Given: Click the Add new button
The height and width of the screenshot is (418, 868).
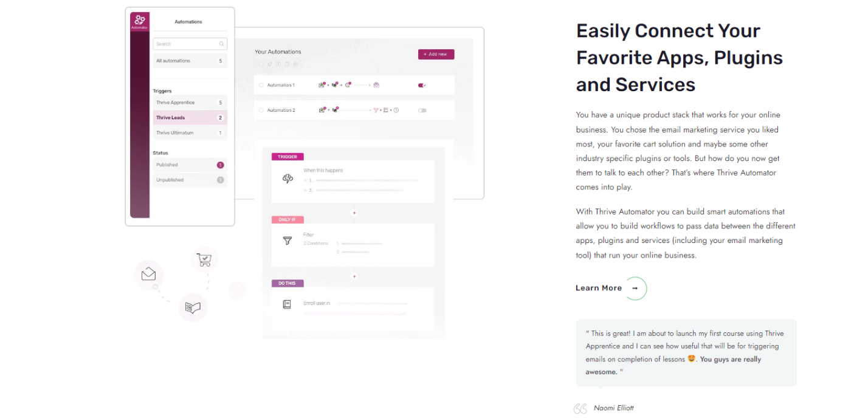Looking at the screenshot, I should pyautogui.click(x=436, y=54).
